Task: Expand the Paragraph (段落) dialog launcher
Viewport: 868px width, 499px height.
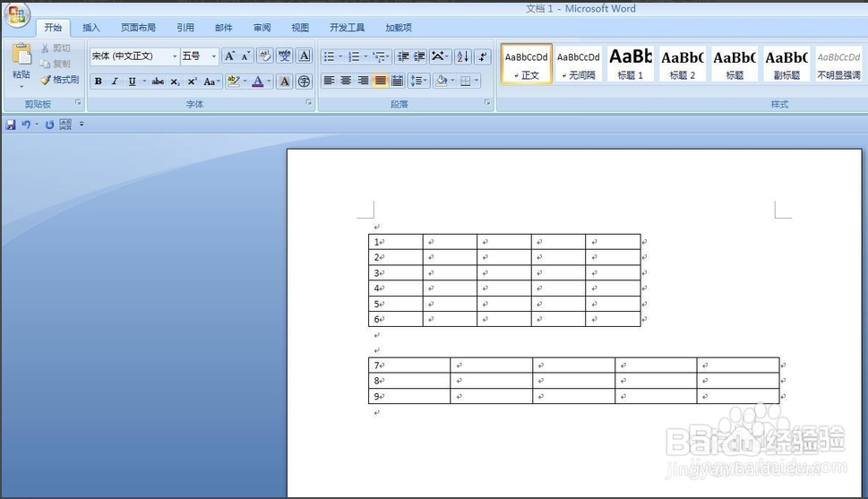Action: tap(487, 102)
